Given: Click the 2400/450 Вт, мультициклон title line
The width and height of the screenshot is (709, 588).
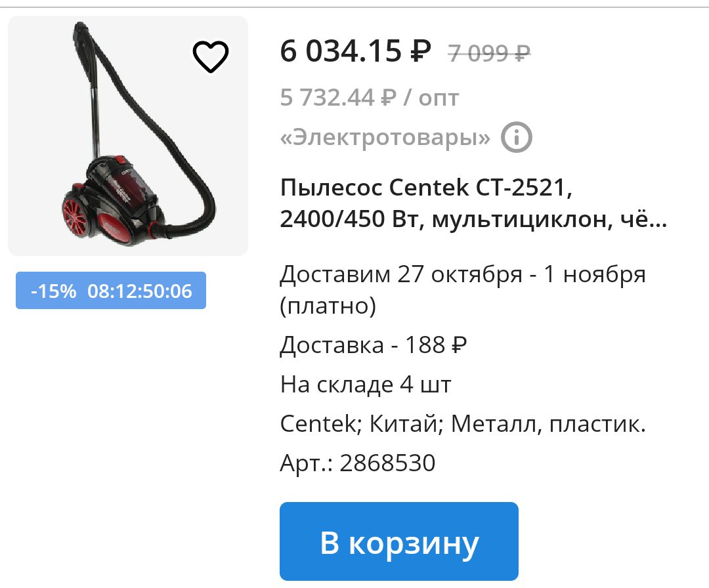Looking at the screenshot, I should pyautogui.click(x=473, y=219).
